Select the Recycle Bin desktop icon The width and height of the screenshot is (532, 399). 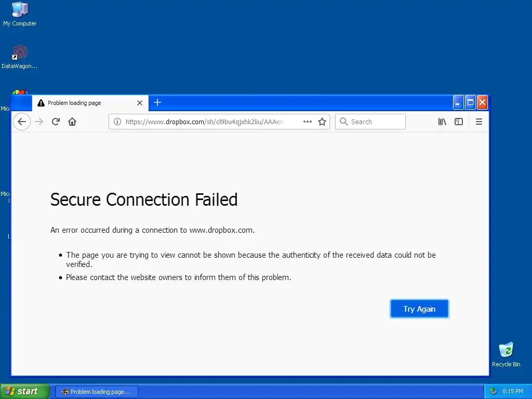tap(506, 354)
